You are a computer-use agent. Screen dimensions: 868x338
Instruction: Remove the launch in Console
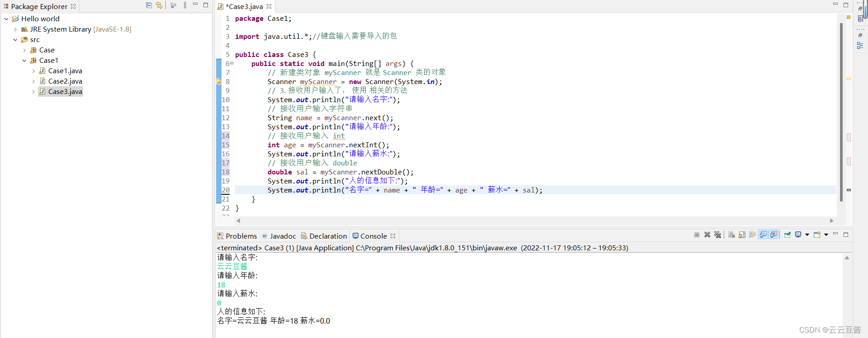click(x=707, y=235)
